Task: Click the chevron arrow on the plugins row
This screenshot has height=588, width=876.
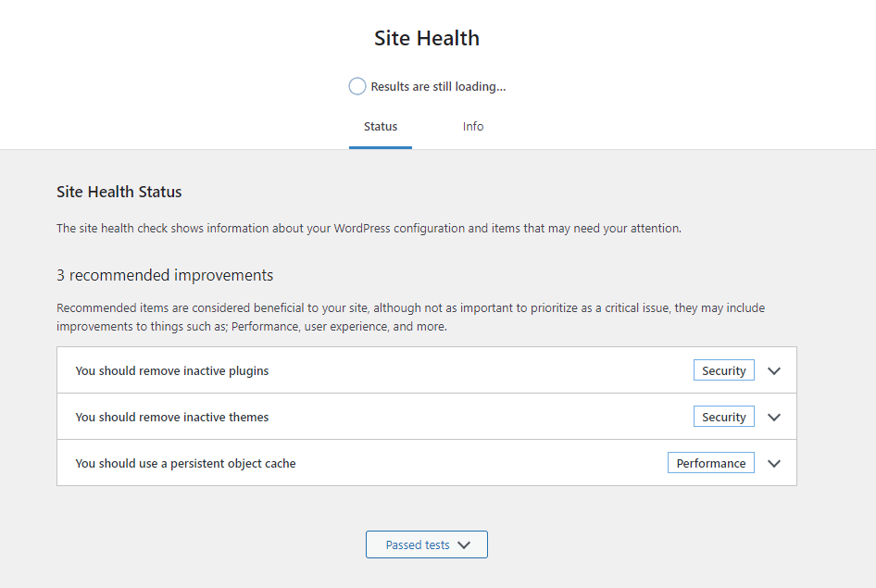Action: click(x=774, y=369)
